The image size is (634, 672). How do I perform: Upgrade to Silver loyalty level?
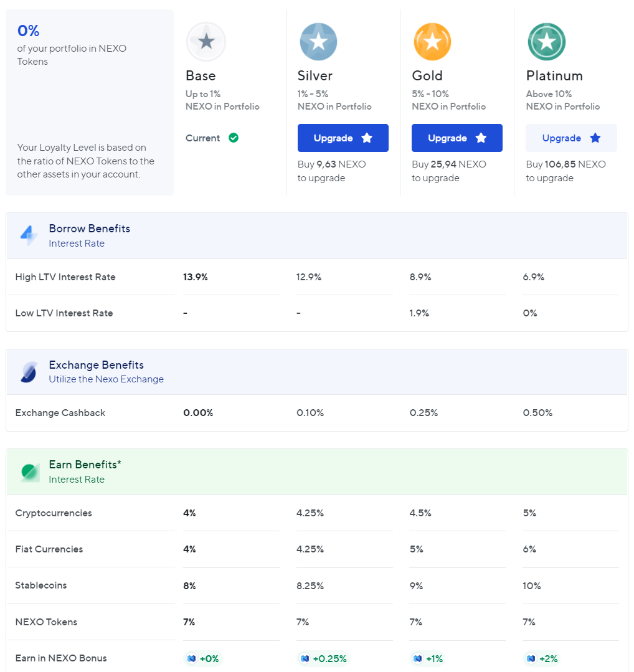(343, 138)
